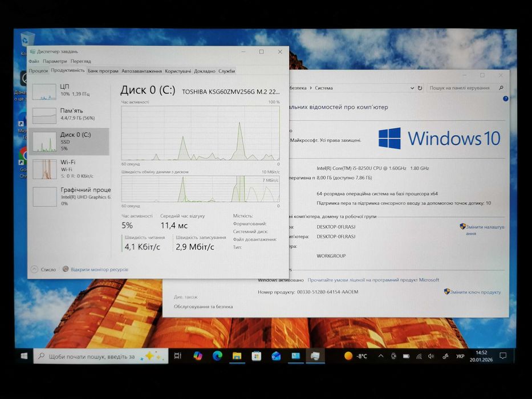Viewport: 532px width, 399px height.
Task: Open Змінити настройки link
Action: point(485,230)
